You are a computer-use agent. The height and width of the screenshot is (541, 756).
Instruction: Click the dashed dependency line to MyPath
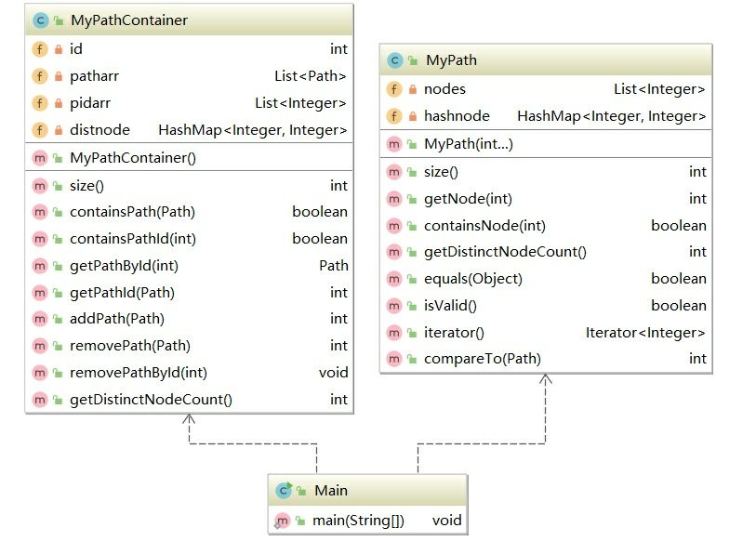481,443
